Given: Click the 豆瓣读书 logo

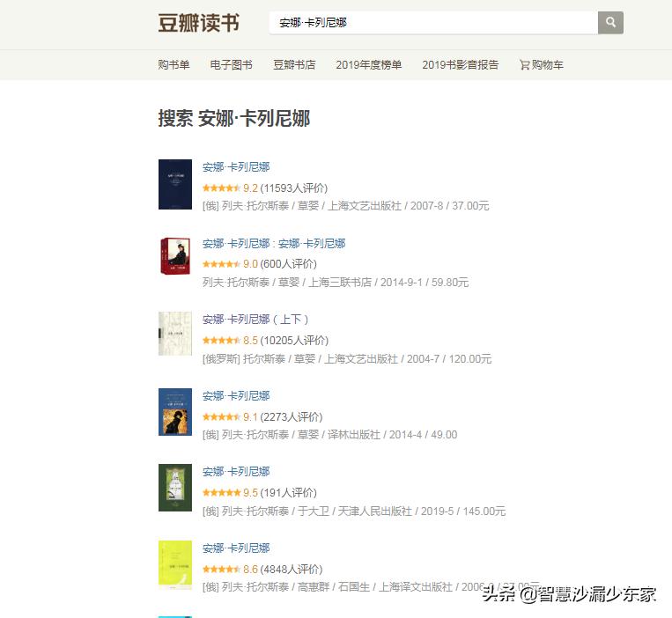Looking at the screenshot, I should click(x=198, y=23).
